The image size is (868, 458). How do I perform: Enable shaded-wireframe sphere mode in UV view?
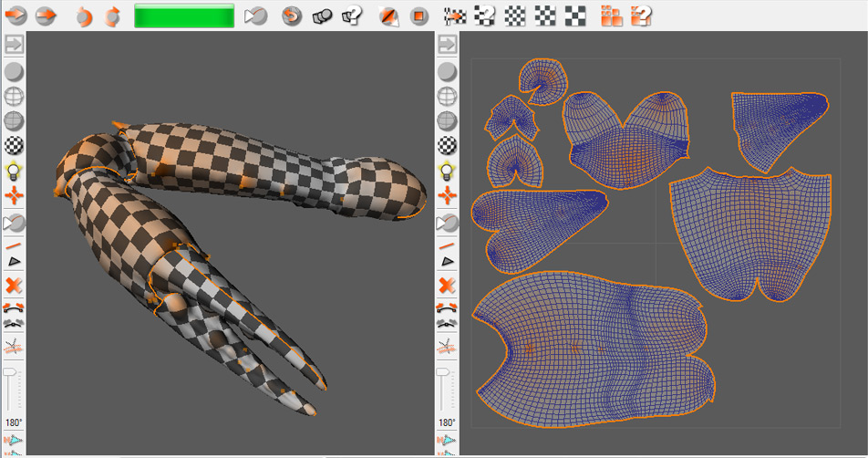(448, 120)
